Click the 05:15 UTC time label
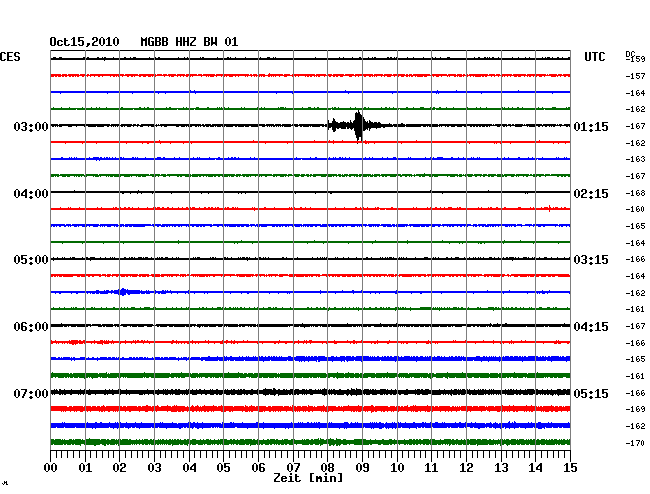Viewport: 650px width, 494px height. (591, 393)
